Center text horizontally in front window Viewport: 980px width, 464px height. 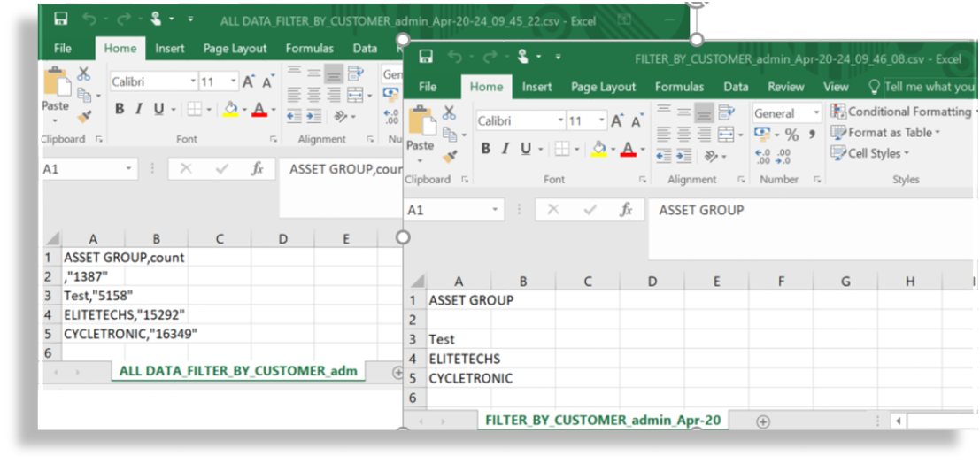coord(683,133)
